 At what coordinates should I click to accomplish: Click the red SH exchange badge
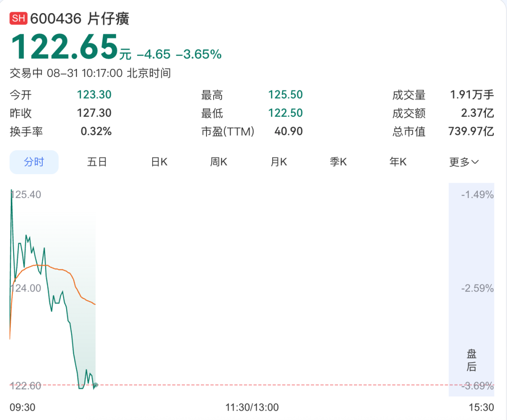[x=18, y=18]
